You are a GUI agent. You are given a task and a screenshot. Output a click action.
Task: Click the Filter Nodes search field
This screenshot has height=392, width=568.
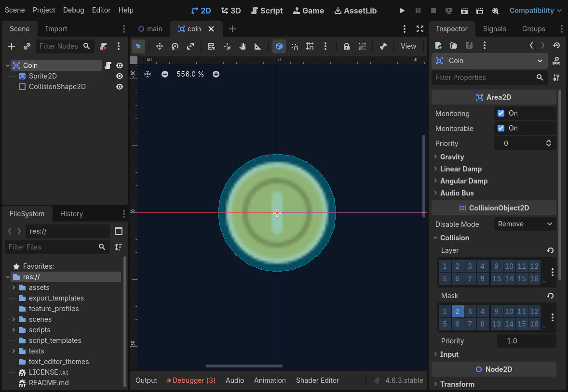pyautogui.click(x=65, y=46)
